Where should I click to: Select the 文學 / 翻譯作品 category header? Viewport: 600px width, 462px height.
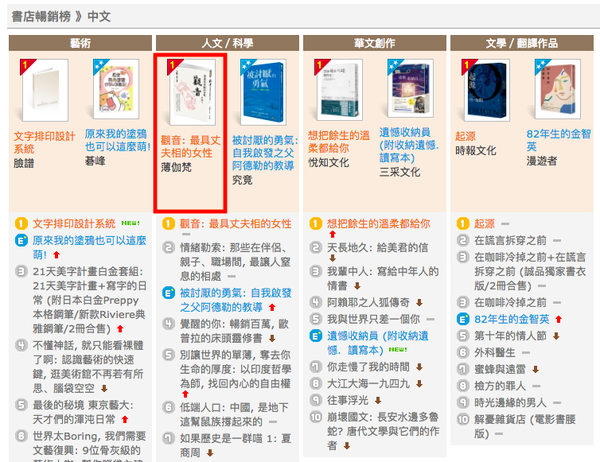pyautogui.click(x=522, y=43)
